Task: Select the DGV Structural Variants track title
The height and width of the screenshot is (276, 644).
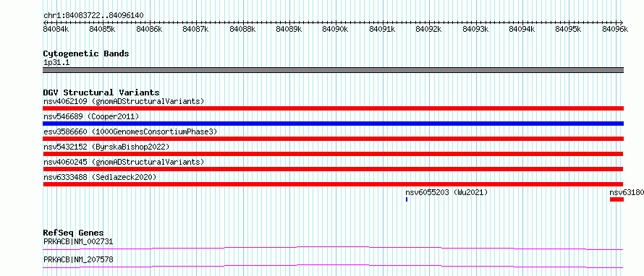Action: click(x=101, y=92)
